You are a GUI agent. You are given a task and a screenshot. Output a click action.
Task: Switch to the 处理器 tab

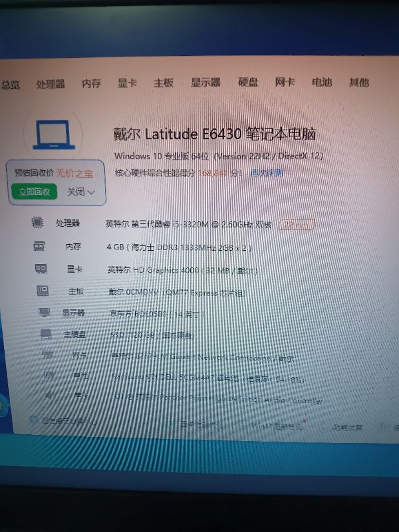51,84
